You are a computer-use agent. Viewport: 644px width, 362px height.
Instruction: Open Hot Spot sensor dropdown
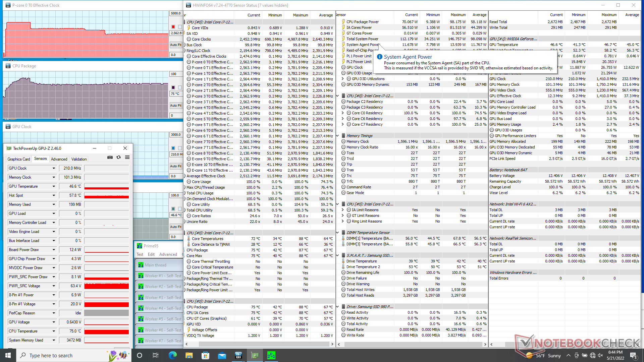point(54,195)
